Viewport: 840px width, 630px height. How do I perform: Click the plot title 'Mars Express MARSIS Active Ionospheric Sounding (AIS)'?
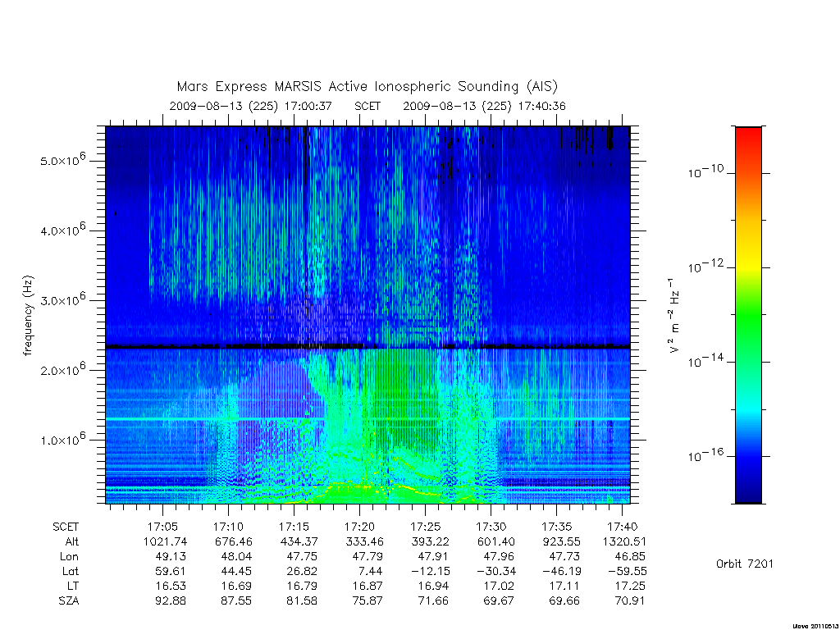pos(367,86)
